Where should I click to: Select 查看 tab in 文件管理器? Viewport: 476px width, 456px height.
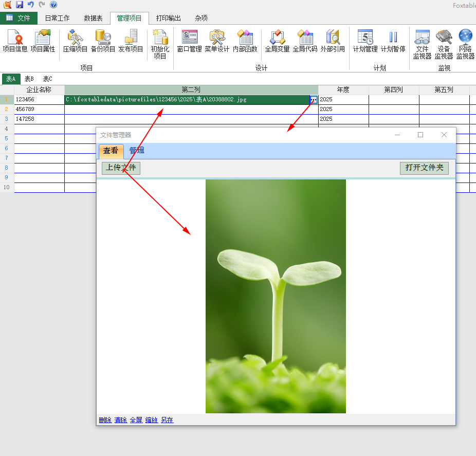pos(111,151)
